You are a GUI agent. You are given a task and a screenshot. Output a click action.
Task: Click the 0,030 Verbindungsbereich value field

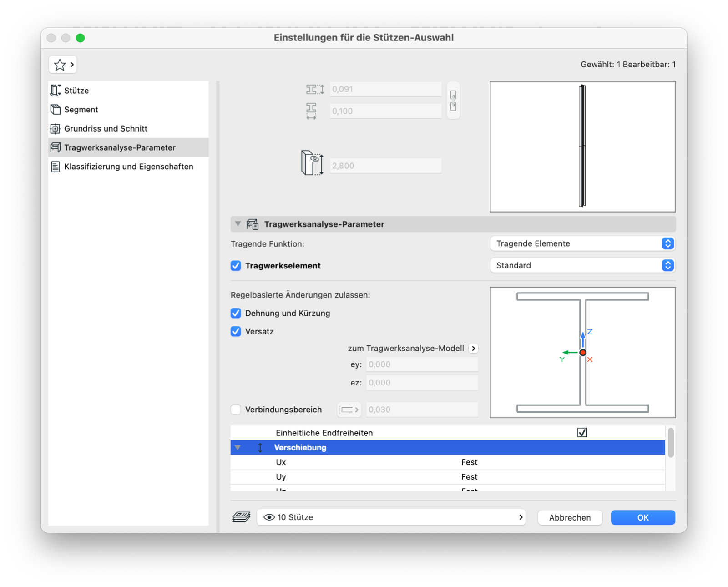(x=422, y=410)
